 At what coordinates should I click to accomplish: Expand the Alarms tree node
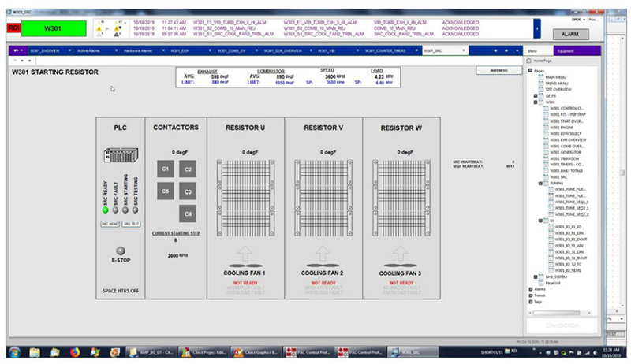coord(530,289)
